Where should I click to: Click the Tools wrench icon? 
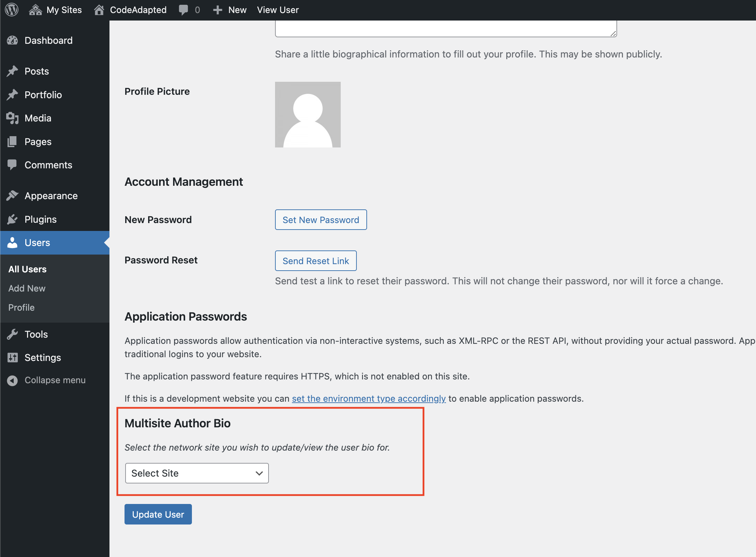coord(12,334)
